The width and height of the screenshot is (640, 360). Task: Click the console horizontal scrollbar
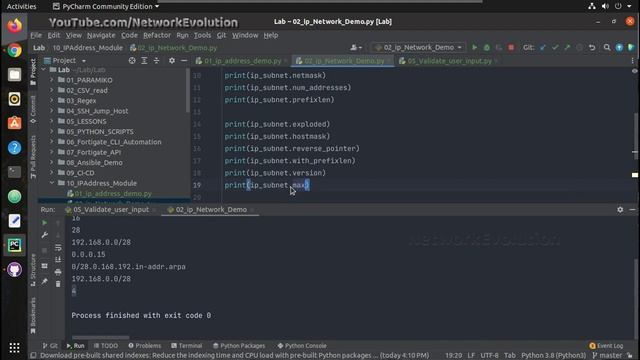(x=101, y=338)
